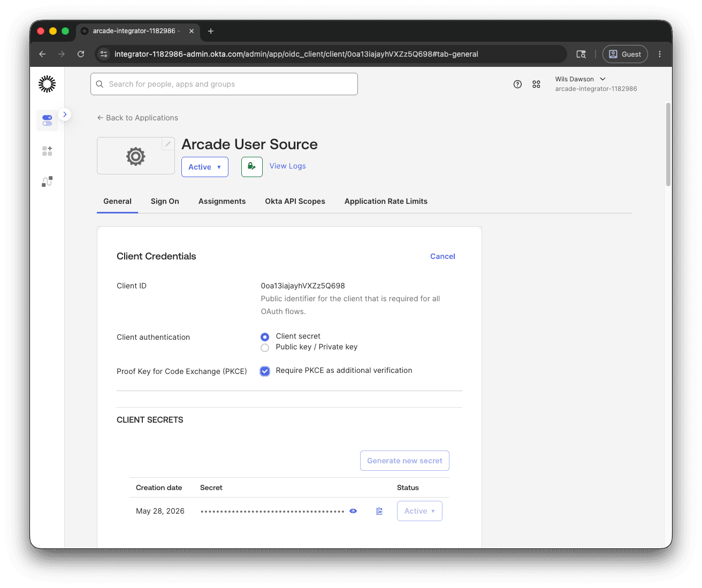Viewport: 702px width, 588px height.
Task: Click the site information icon in the address bar
Action: [104, 54]
